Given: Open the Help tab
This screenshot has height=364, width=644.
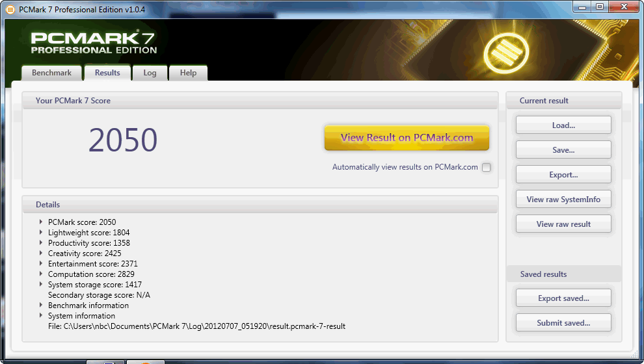Looking at the screenshot, I should pos(188,73).
